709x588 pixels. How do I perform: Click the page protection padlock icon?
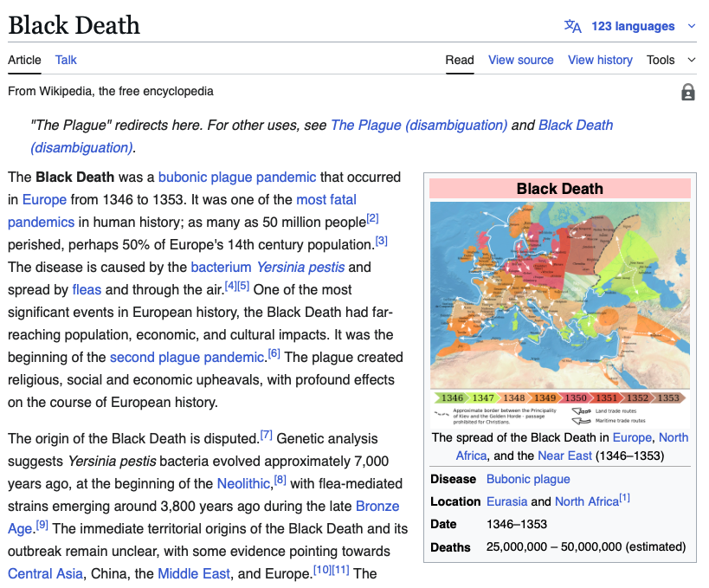click(687, 92)
